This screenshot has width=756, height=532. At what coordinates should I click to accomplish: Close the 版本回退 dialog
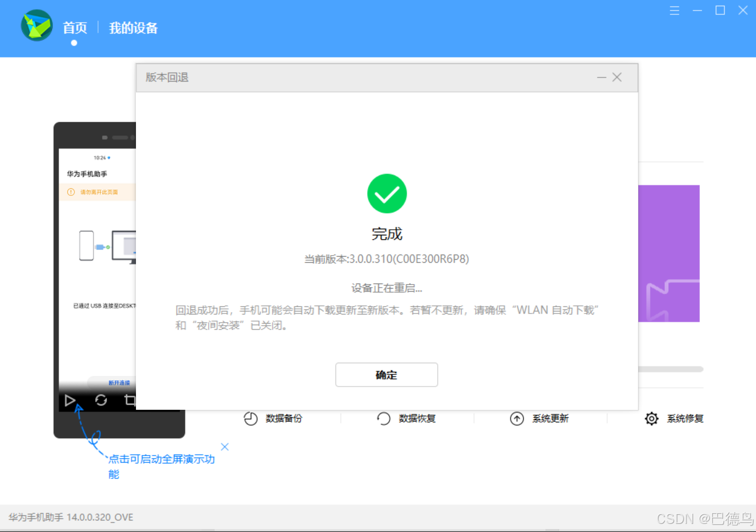pyautogui.click(x=617, y=77)
